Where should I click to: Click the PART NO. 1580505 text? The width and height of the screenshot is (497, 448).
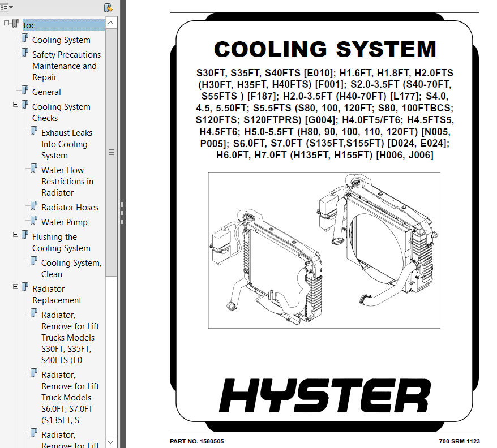pyautogui.click(x=197, y=441)
